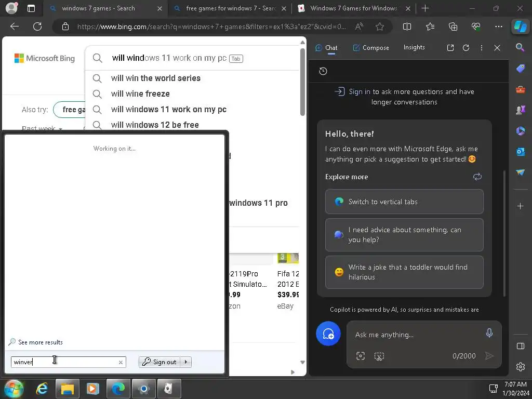Open sidebar Shopping tag icon
This screenshot has height=399, width=532.
point(520,69)
